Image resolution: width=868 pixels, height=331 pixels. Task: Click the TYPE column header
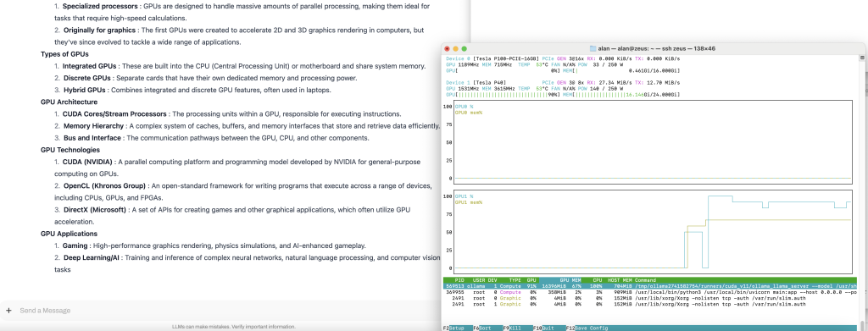(515, 280)
